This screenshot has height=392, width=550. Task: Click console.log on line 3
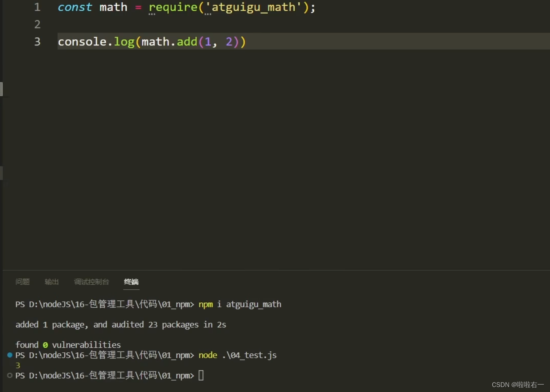click(96, 42)
